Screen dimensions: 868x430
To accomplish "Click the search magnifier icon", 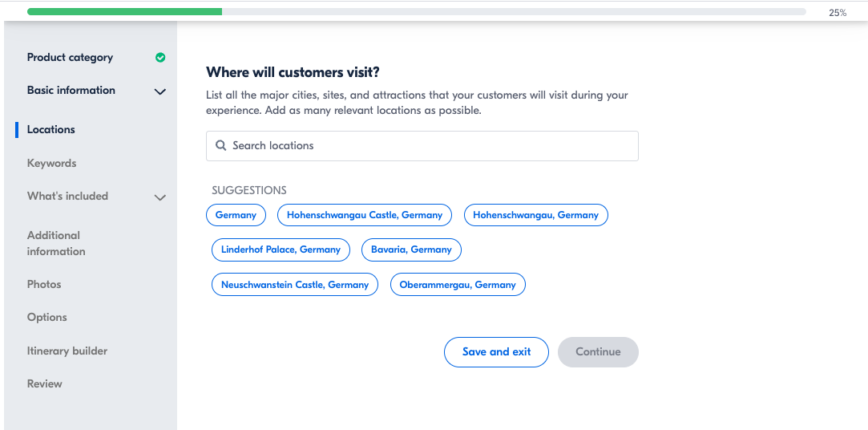I will click(221, 146).
